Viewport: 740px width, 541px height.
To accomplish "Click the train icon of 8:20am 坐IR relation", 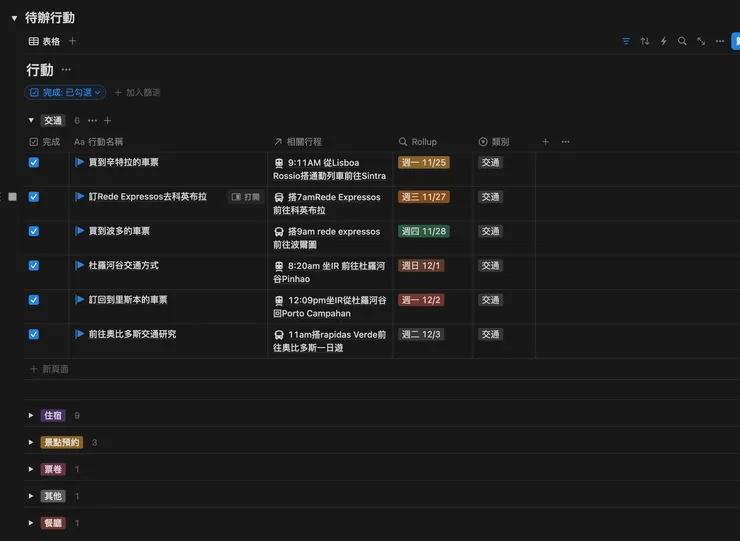I will click(x=279, y=266).
